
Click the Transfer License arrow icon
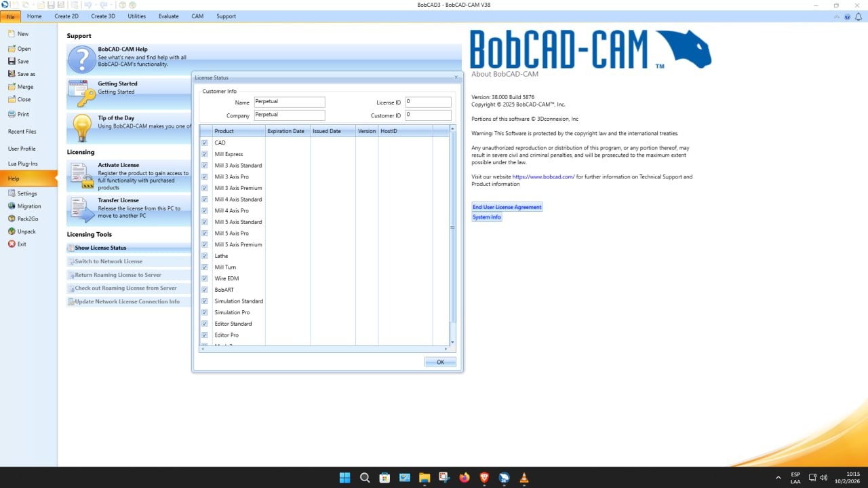click(x=82, y=210)
